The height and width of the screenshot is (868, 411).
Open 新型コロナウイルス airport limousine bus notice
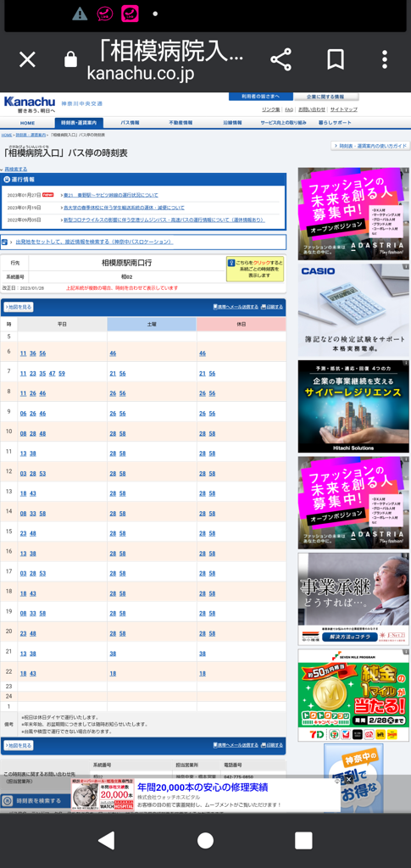click(x=164, y=220)
